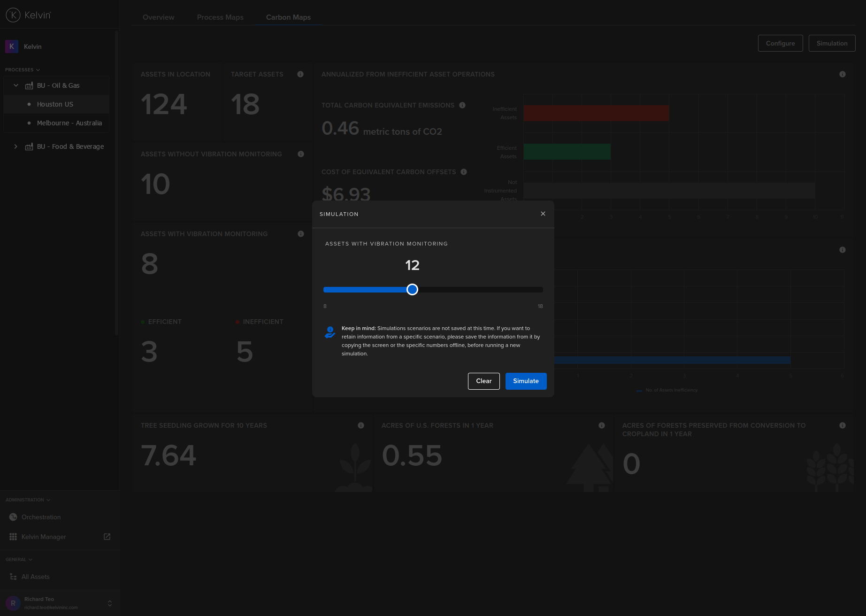Open Kelvin Manager via its external link icon
The height and width of the screenshot is (616, 866).
[x=107, y=536]
